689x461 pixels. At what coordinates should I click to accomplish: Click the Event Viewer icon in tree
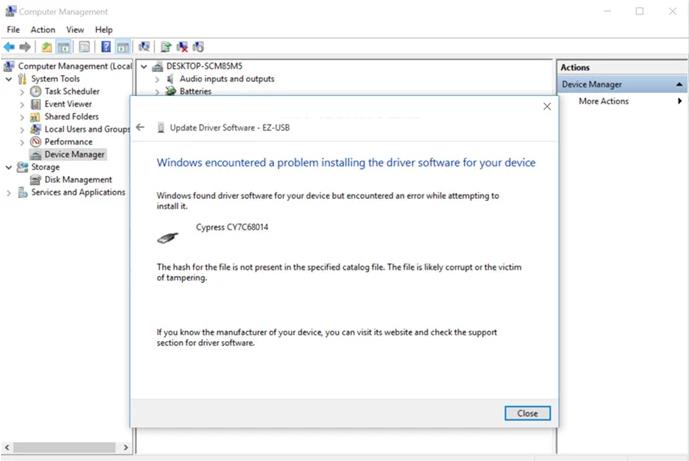click(36, 104)
